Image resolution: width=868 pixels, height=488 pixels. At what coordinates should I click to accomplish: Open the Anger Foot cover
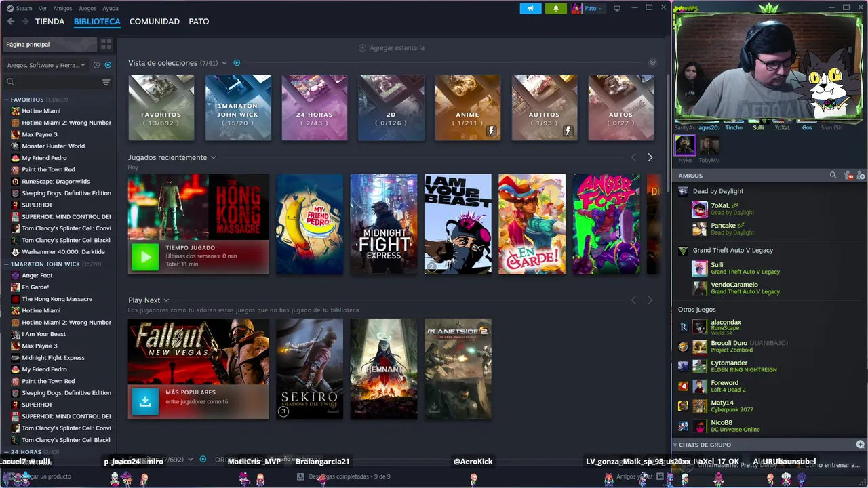coord(606,224)
